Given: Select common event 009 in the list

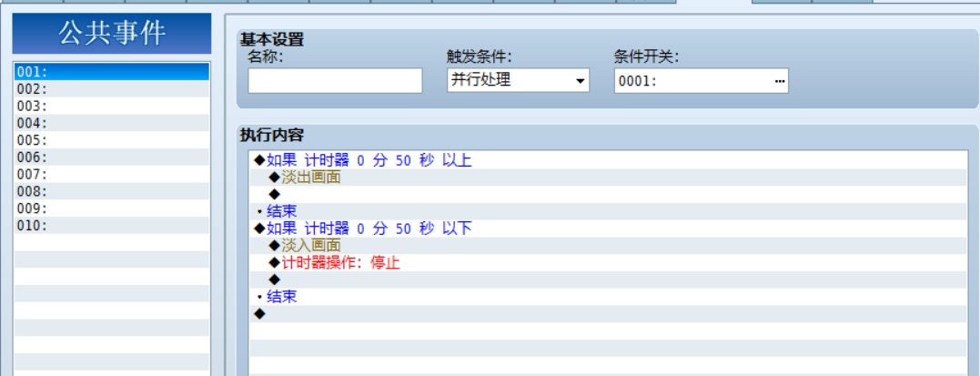Looking at the screenshot, I should pos(112,208).
